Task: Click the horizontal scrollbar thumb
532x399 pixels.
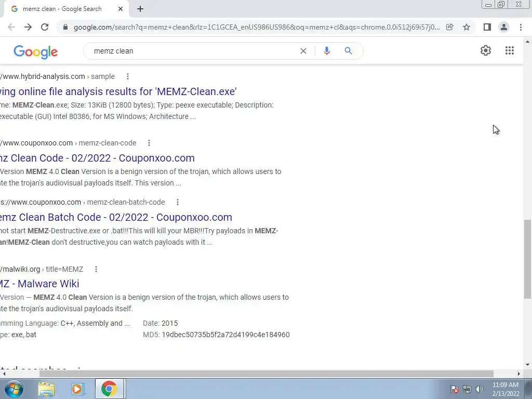Action: (x=267, y=374)
